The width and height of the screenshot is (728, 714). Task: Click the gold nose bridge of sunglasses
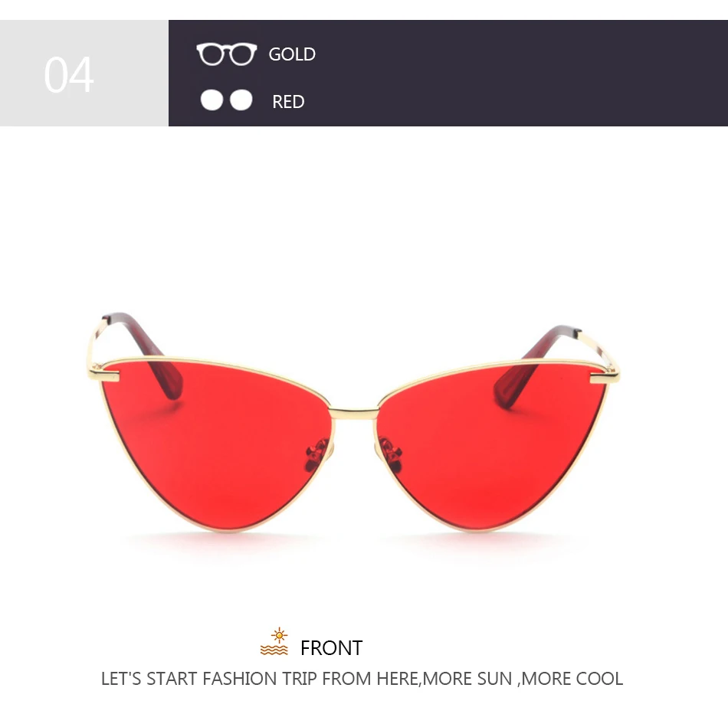click(x=354, y=412)
